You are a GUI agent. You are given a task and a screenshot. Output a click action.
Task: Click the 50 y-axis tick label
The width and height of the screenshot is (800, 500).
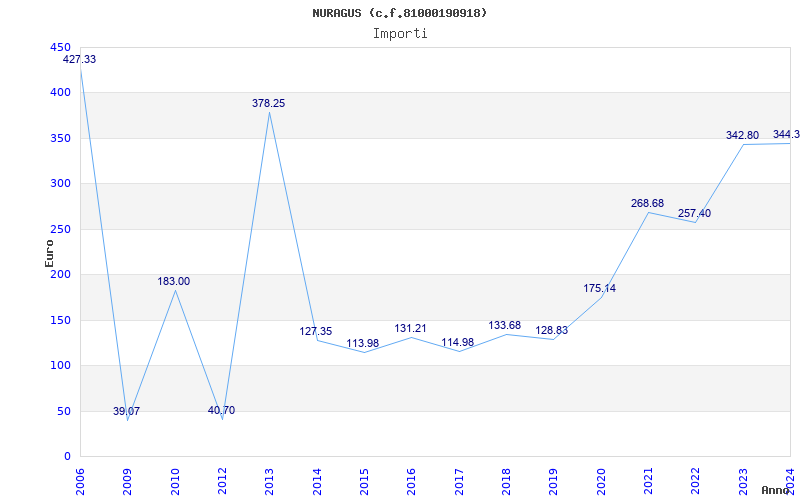[x=63, y=411]
